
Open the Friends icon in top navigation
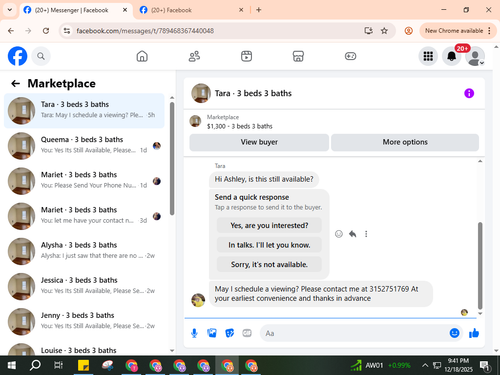(194, 56)
